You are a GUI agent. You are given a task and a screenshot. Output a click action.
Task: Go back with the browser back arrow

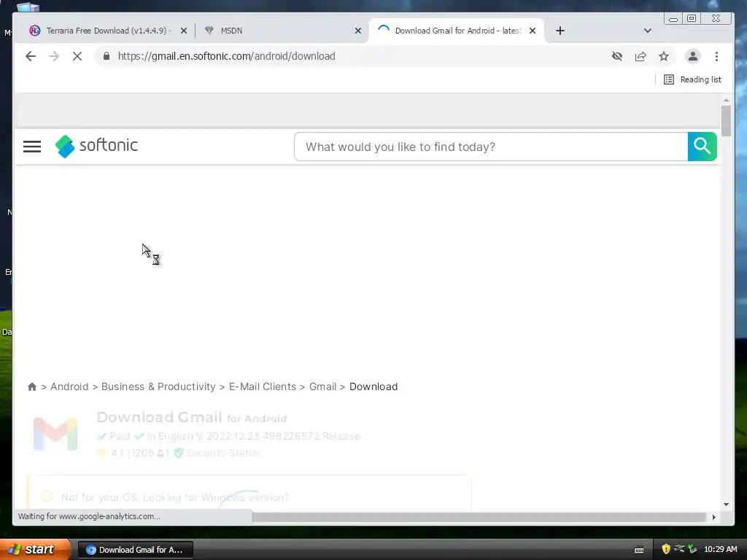(31, 56)
